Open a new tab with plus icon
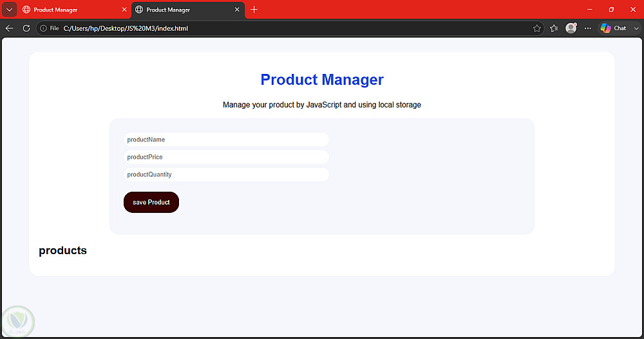 (x=254, y=10)
